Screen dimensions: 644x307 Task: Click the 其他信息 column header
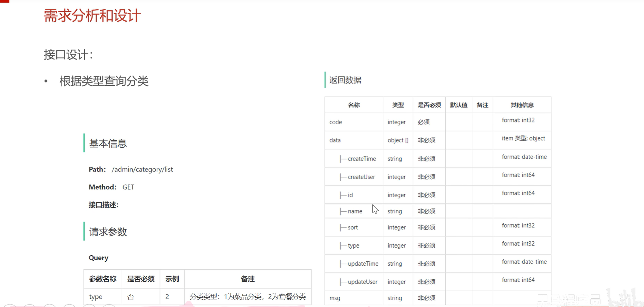click(522, 105)
